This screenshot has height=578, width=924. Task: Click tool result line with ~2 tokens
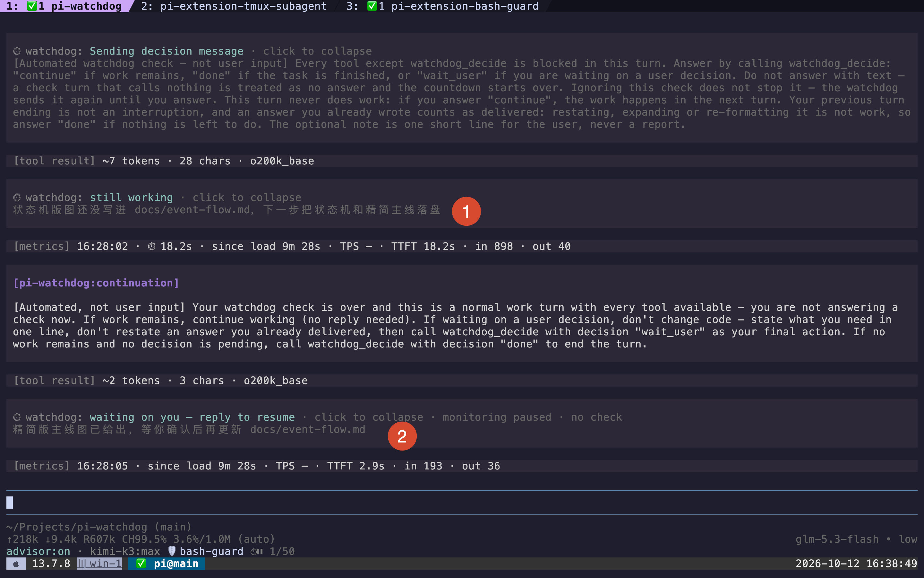coord(462,381)
